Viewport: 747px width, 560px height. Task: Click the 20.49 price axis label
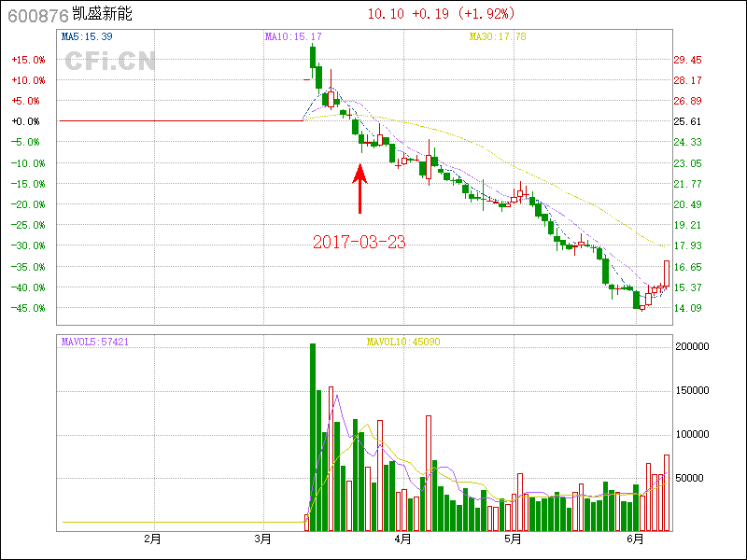tap(687, 204)
